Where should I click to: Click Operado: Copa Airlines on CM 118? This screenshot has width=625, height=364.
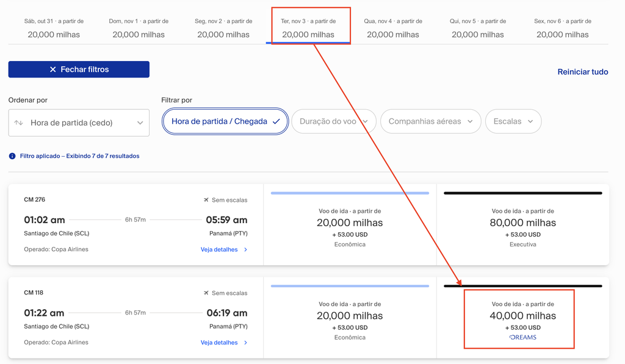click(56, 343)
